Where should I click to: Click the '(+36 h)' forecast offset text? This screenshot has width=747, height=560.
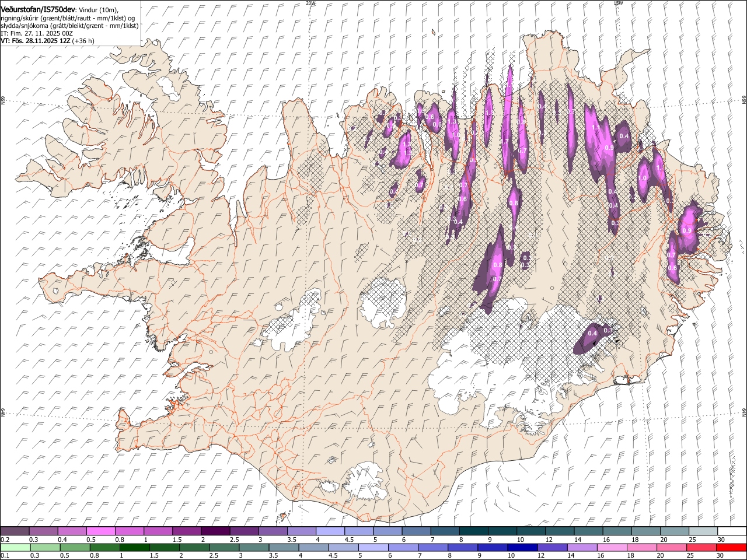click(x=83, y=41)
